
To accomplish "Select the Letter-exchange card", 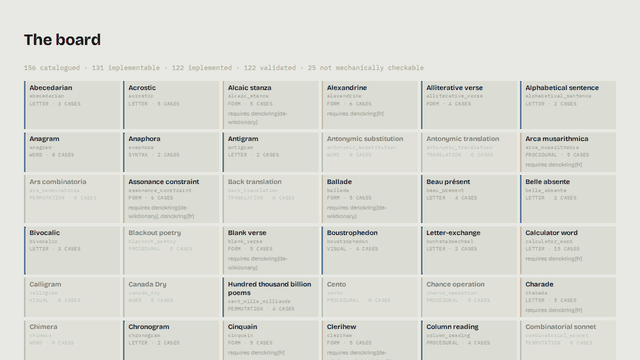I will point(469,250).
